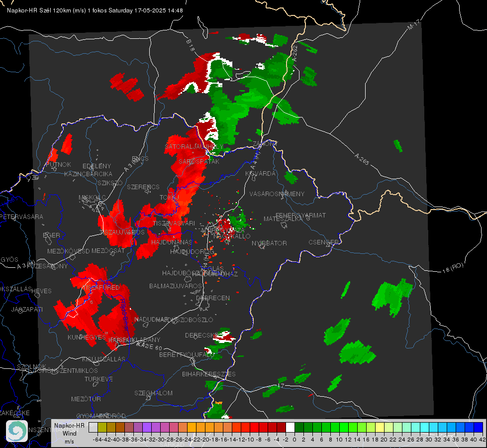The width and height of the screenshot is (487, 448).
Task: Select the TISZAFURED label
Action: click(101, 287)
